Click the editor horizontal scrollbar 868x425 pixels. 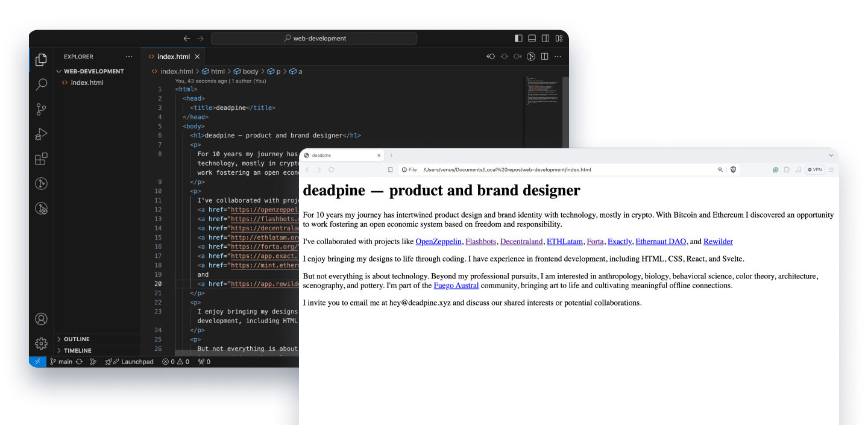click(x=236, y=353)
